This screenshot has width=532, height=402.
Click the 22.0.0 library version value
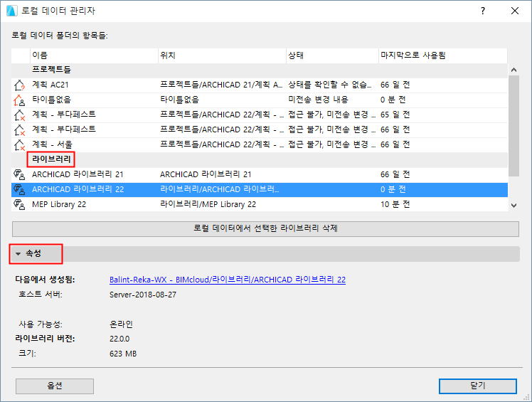(119, 339)
